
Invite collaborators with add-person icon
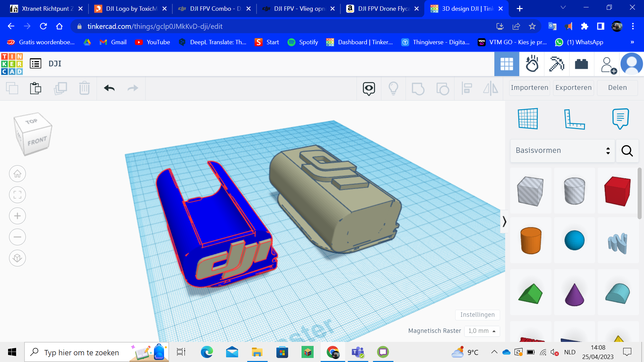pyautogui.click(x=608, y=65)
